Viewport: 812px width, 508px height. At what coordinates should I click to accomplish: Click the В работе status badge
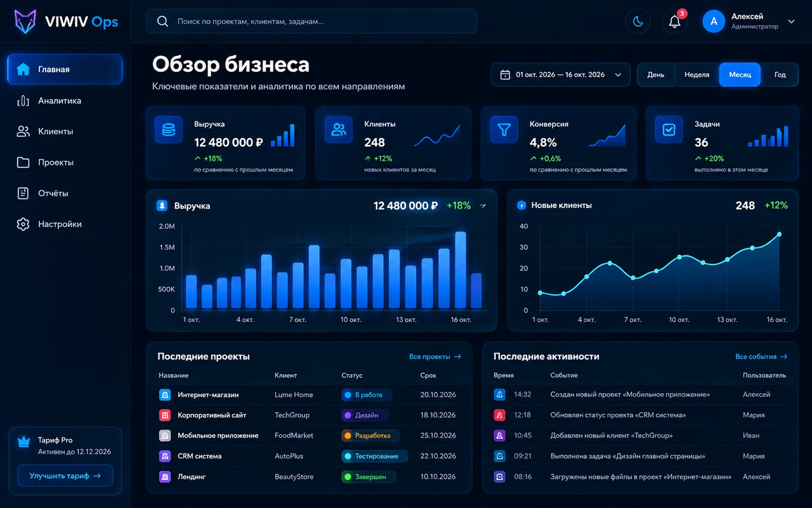point(366,395)
